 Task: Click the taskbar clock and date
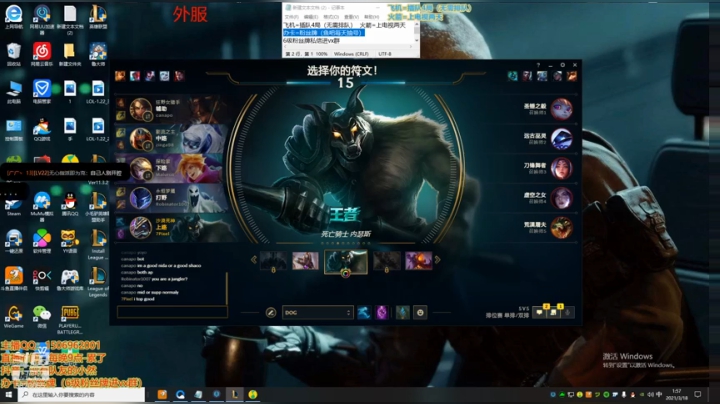(x=677, y=394)
